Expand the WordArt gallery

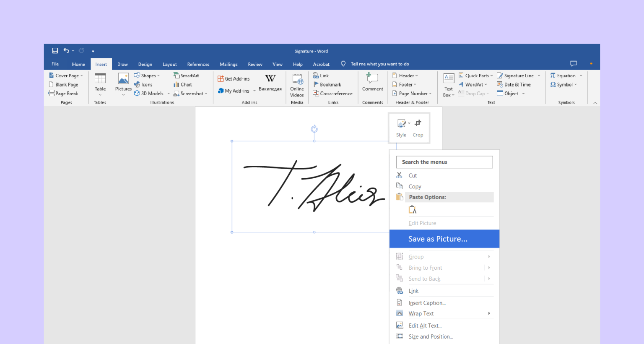coord(473,84)
